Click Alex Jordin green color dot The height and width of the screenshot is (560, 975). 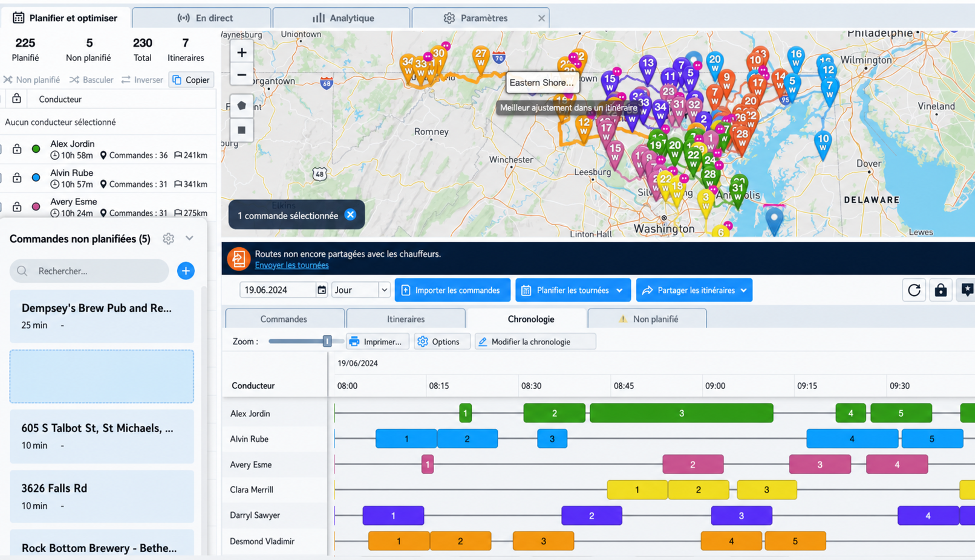pyautogui.click(x=36, y=149)
